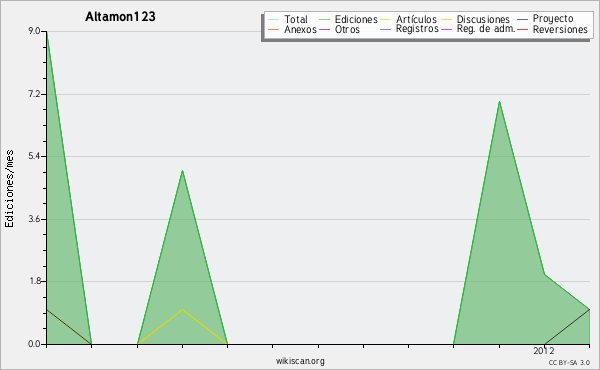Image resolution: width=600 pixels, height=370 pixels.
Task: Click the wikiscan.org text below chart
Action: (x=300, y=361)
